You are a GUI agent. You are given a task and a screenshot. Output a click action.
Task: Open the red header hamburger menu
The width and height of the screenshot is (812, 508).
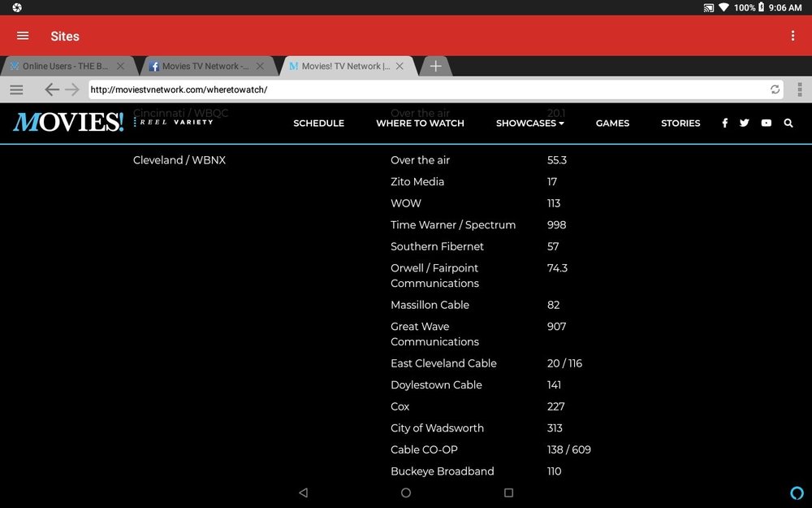coord(23,36)
